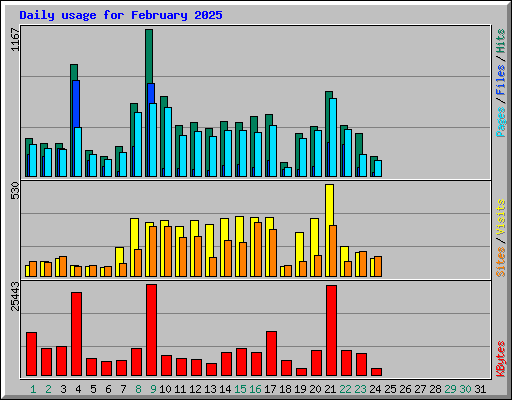Screen dimensions: 512x400
Task: Click day 4 on the date axis
Action: (78, 389)
